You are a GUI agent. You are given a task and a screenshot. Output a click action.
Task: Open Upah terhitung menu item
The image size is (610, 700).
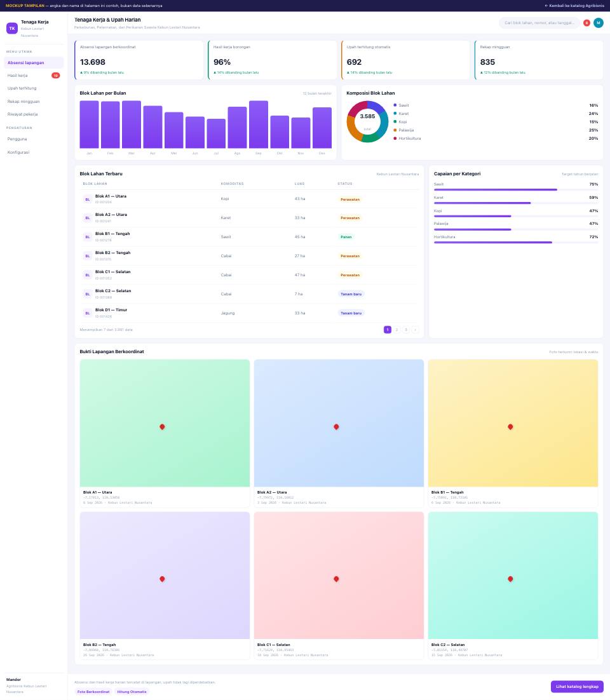pyautogui.click(x=34, y=88)
